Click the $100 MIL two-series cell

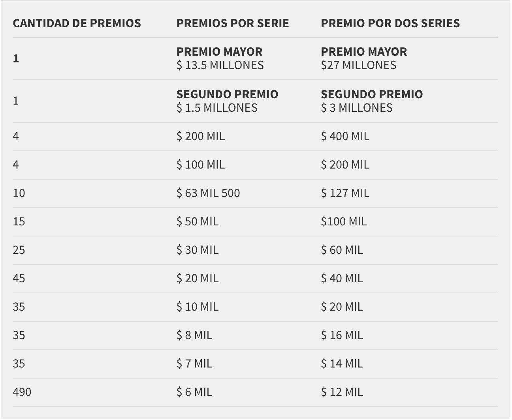(344, 221)
